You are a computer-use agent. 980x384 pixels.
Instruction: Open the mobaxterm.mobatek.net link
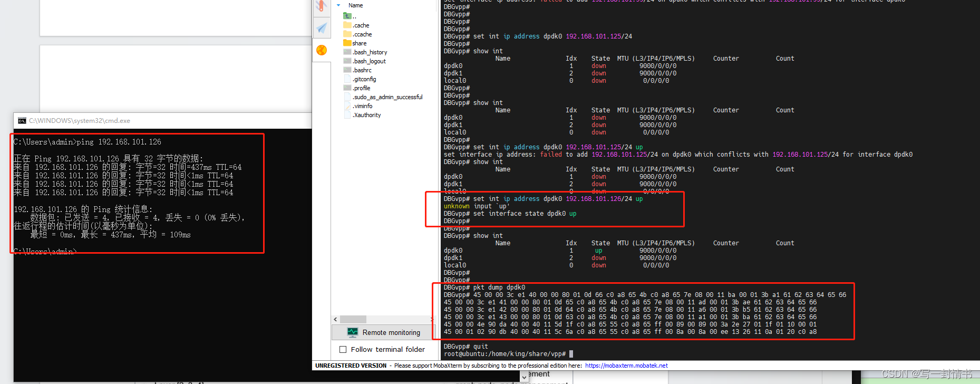tap(626, 366)
